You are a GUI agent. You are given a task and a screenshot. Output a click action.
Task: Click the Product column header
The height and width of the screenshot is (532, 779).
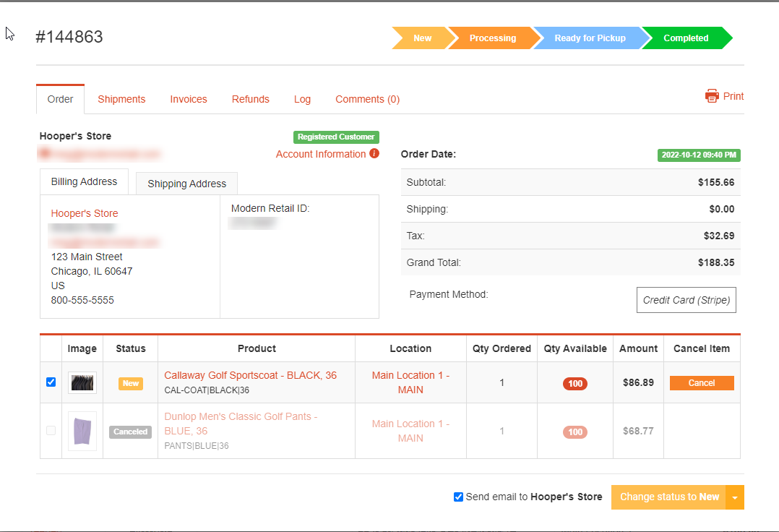pyautogui.click(x=257, y=348)
